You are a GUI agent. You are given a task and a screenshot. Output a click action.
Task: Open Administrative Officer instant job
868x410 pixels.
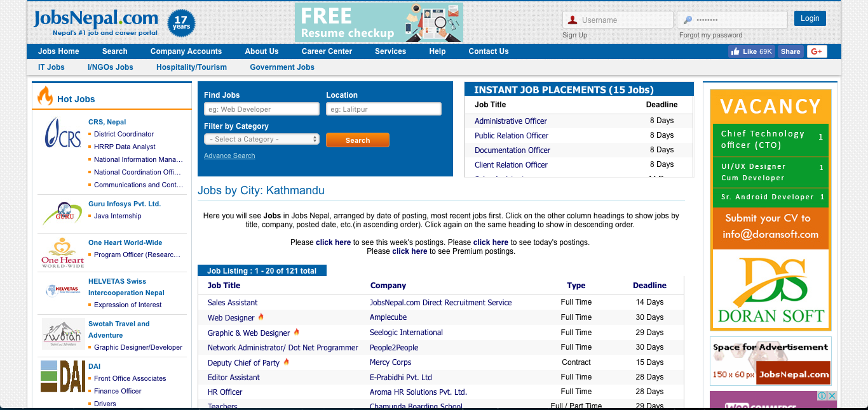511,121
